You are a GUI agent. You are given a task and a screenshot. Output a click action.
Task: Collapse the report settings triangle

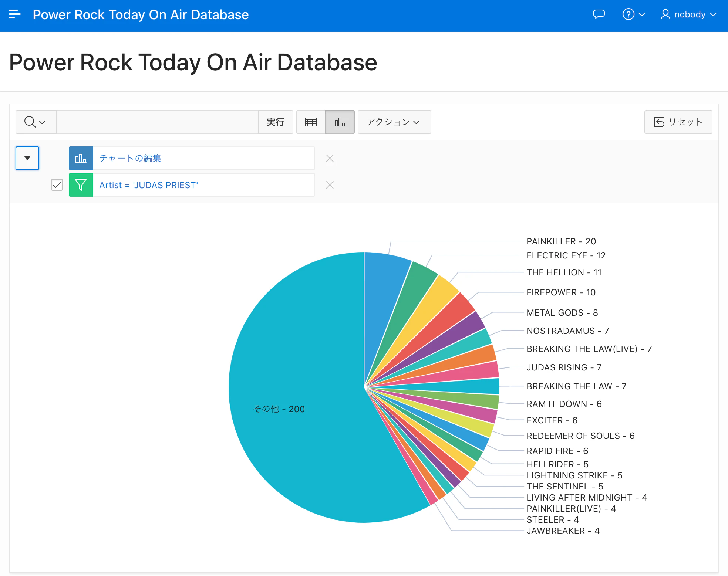tap(27, 158)
